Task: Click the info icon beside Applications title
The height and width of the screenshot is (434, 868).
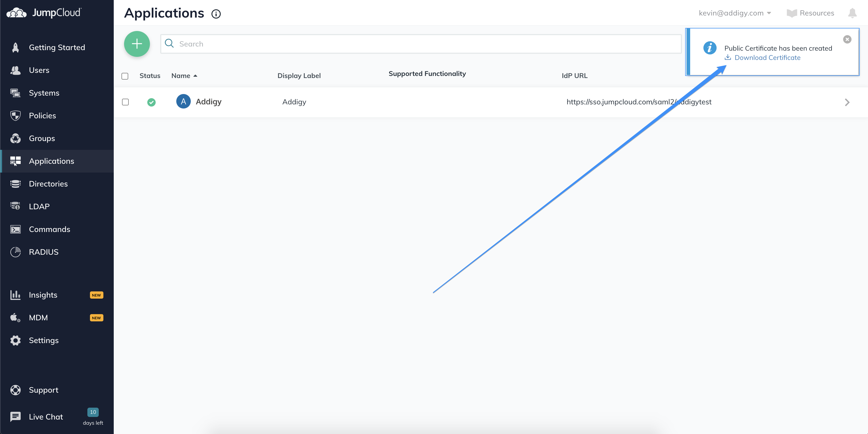Action: [x=216, y=14]
